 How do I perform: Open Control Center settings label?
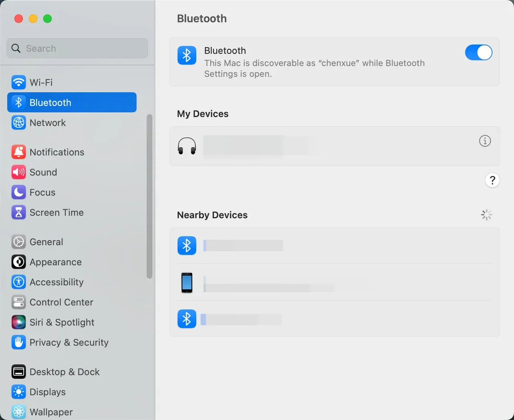coord(61,302)
